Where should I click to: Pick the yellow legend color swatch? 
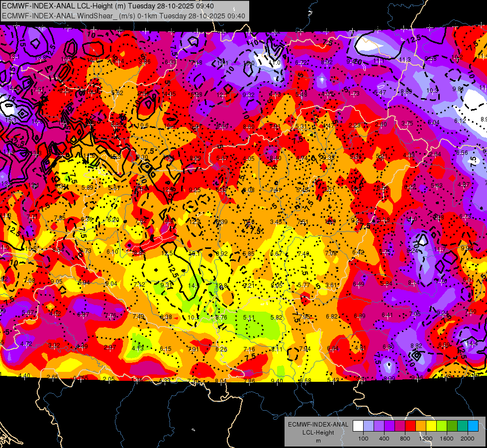431,426
